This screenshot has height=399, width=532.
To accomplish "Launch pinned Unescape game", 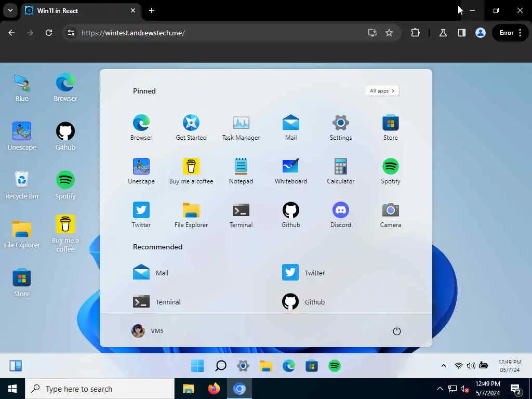I will (x=141, y=171).
